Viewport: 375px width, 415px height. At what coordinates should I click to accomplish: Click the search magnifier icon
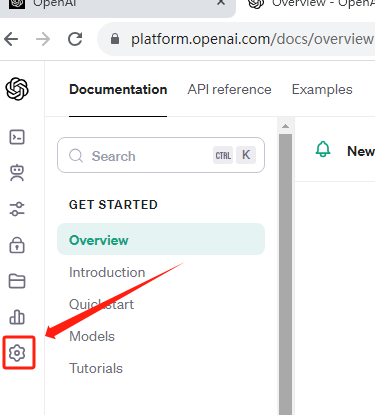pyautogui.click(x=76, y=155)
